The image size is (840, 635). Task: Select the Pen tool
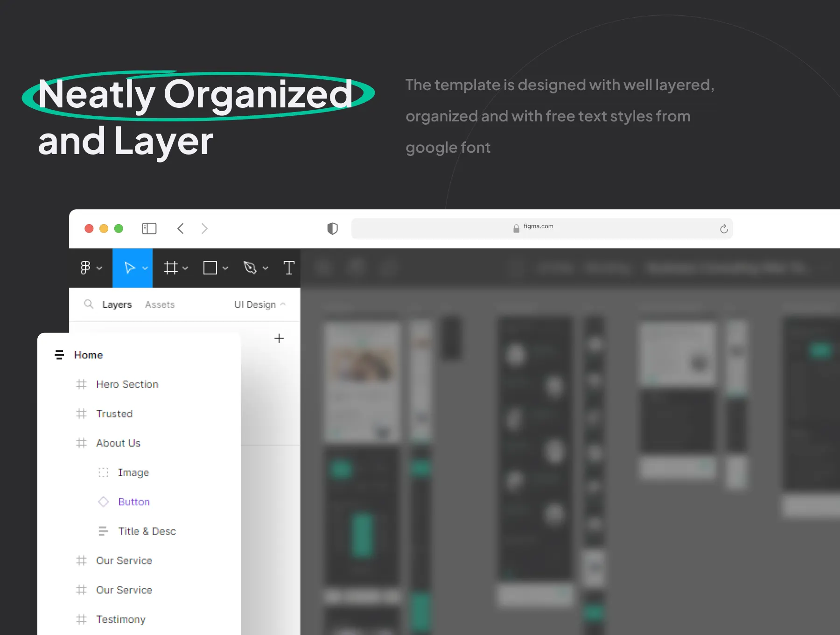point(250,268)
